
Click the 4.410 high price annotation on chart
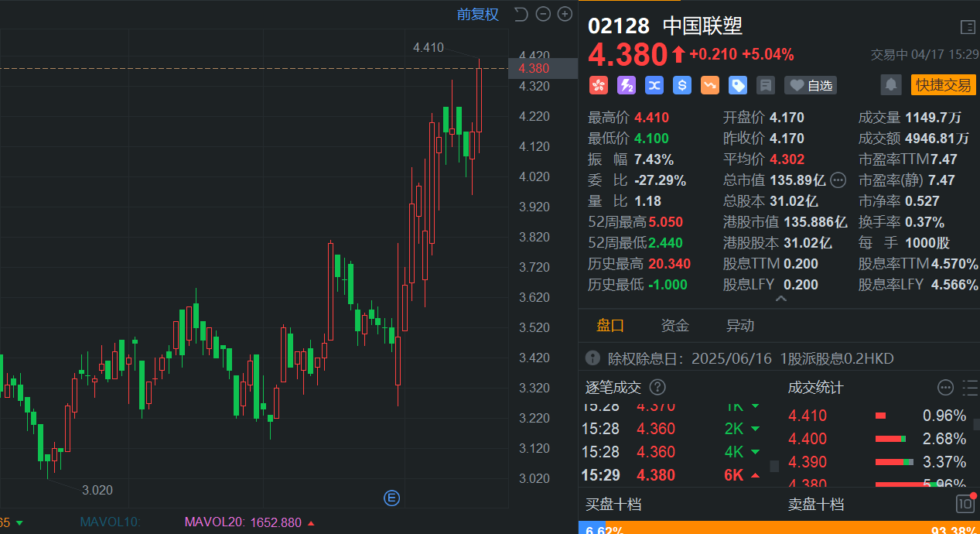point(429,47)
